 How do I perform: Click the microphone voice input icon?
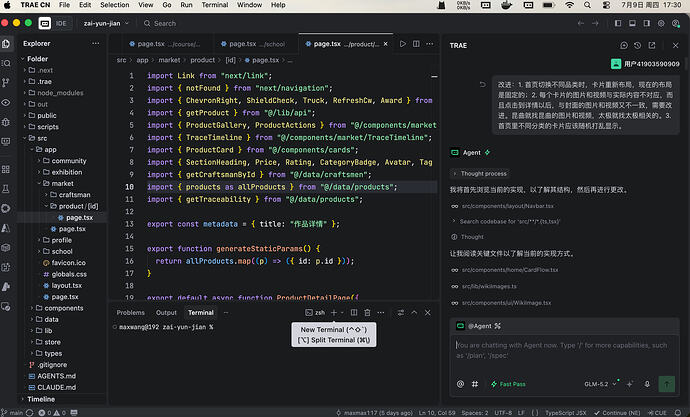tap(647, 384)
